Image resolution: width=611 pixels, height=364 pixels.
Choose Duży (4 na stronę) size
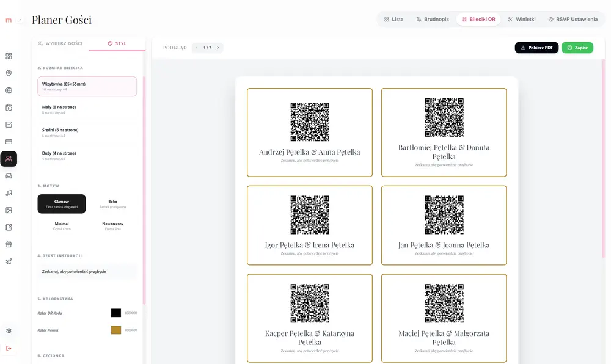point(87,156)
